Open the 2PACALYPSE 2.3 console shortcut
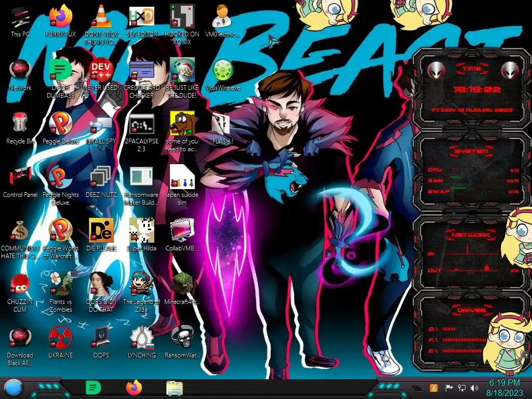The image size is (532, 399). click(141, 132)
